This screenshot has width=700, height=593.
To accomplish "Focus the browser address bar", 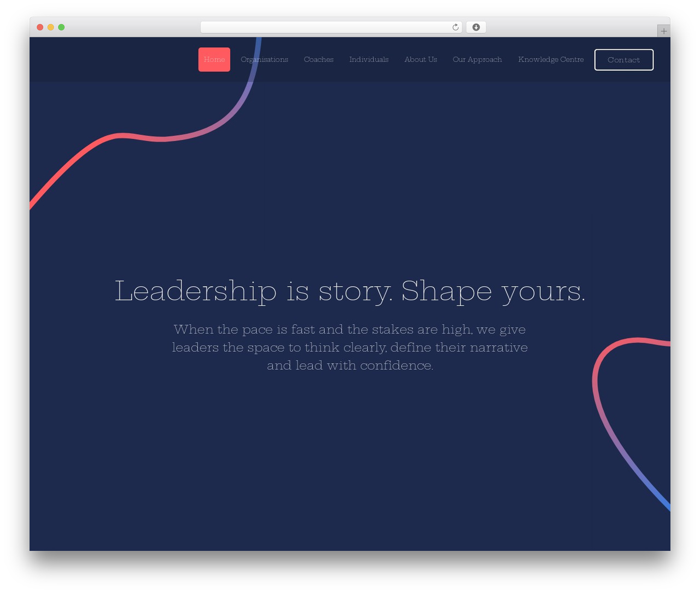I will pyautogui.click(x=331, y=27).
